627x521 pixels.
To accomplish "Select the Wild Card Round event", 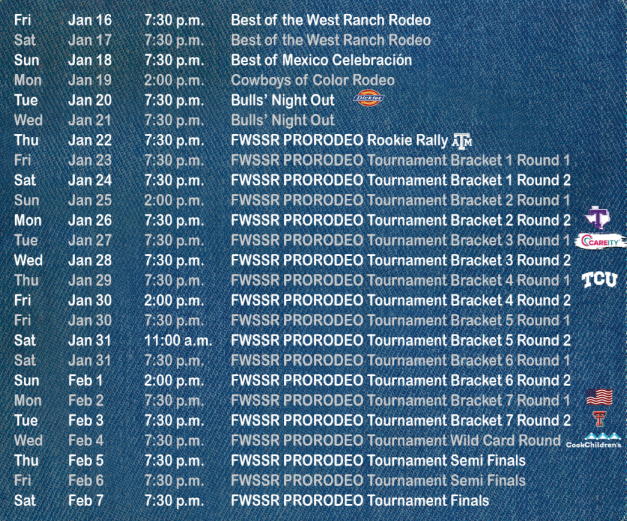I will 395,441.
